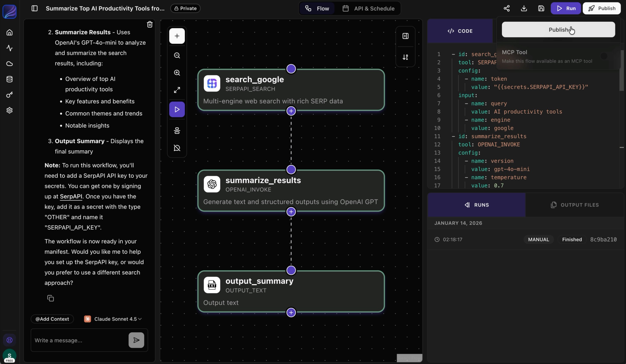This screenshot has width=626, height=364.
Task: Click the TXT icon on output_summary node
Action: (x=212, y=285)
